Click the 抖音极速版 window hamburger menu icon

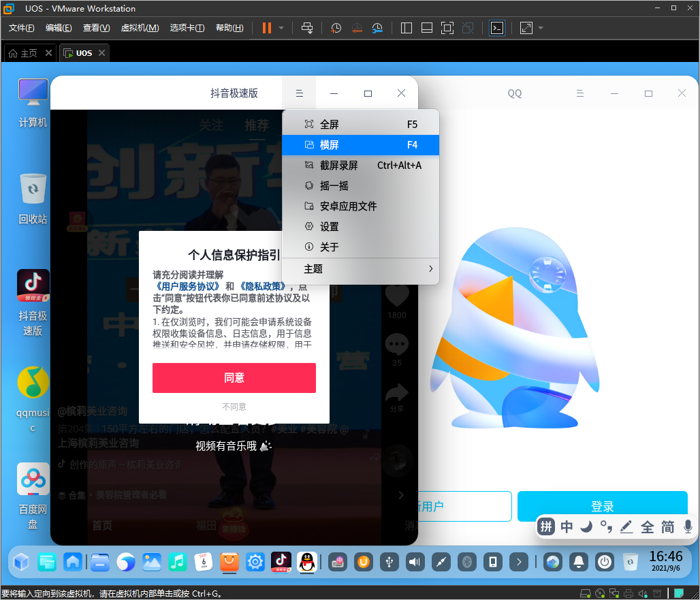point(299,93)
